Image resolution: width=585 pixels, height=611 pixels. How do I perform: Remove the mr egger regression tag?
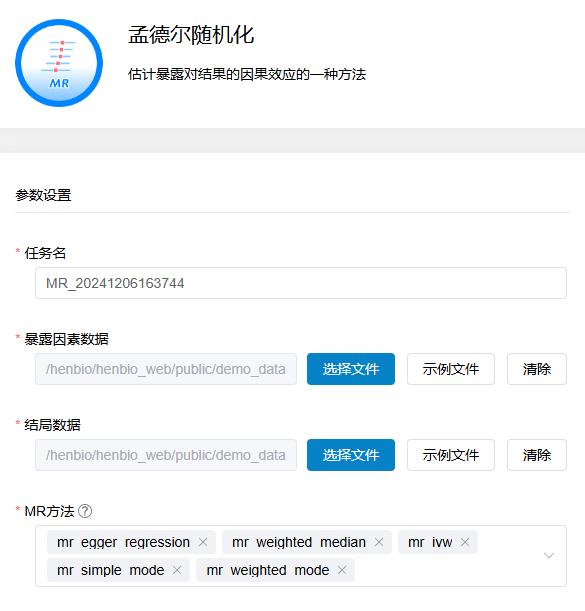(x=203, y=542)
